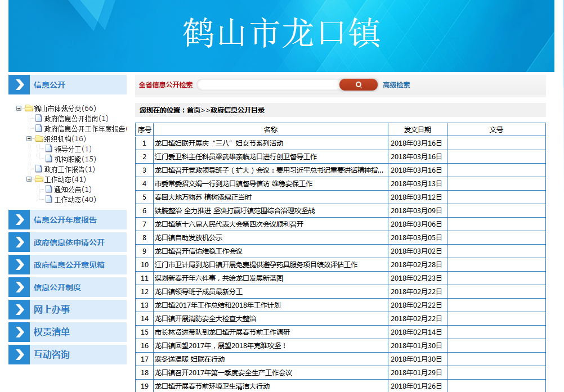Collapse the 组织机构 tree node
The width and height of the screenshot is (564, 392).
29,139
